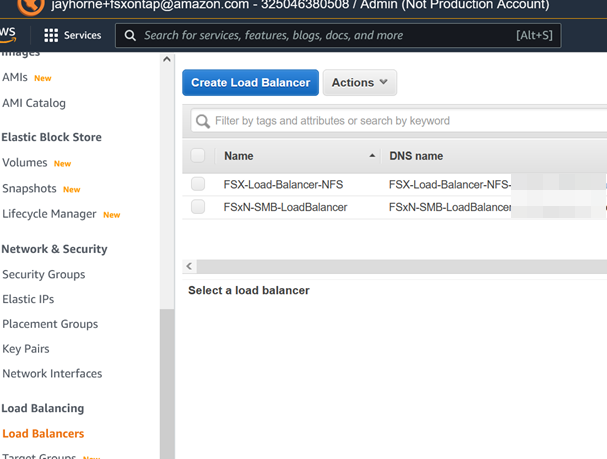Click the account title text in the top bar
Image resolution: width=607 pixels, height=459 pixels.
coord(300,5)
